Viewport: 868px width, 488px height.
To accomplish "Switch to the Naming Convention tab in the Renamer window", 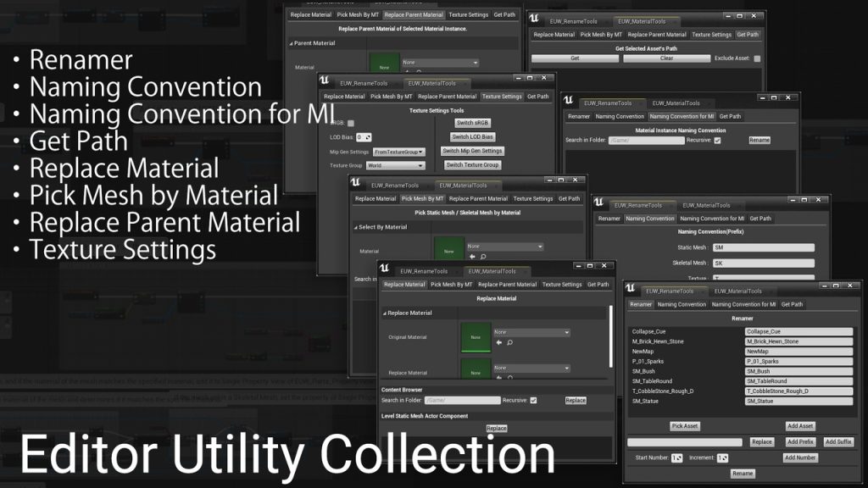I will (682, 304).
